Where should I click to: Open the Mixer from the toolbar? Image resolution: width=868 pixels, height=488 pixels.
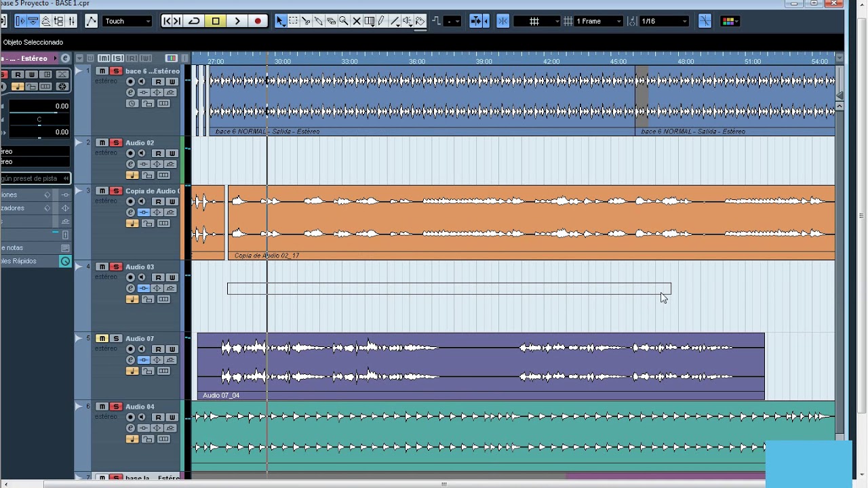pos(72,21)
